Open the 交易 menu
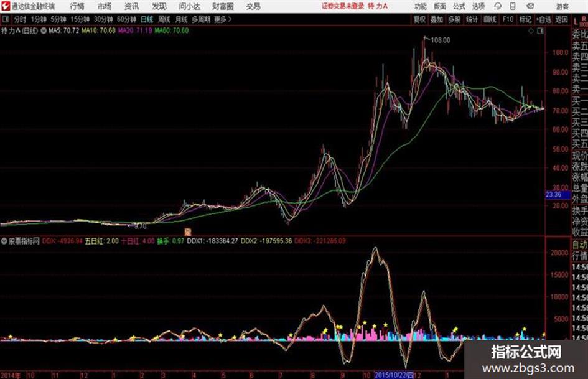 253,6
